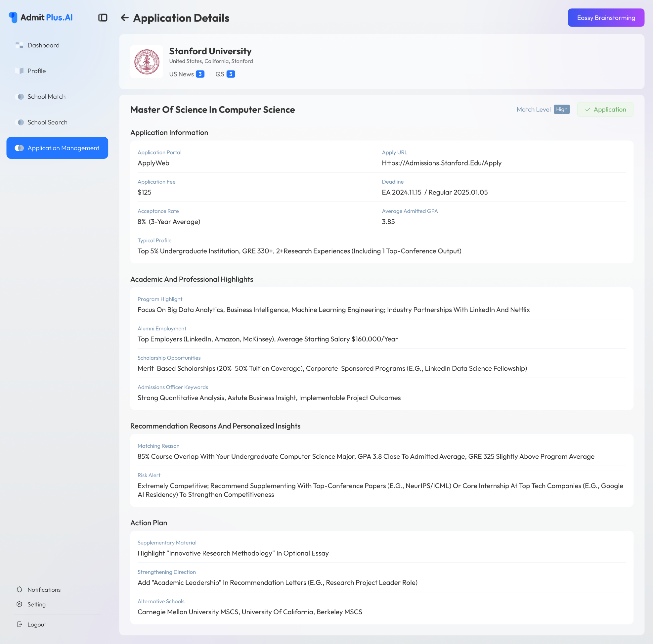
Task: Click the Alternative Schools text row
Action: [x=249, y=612]
